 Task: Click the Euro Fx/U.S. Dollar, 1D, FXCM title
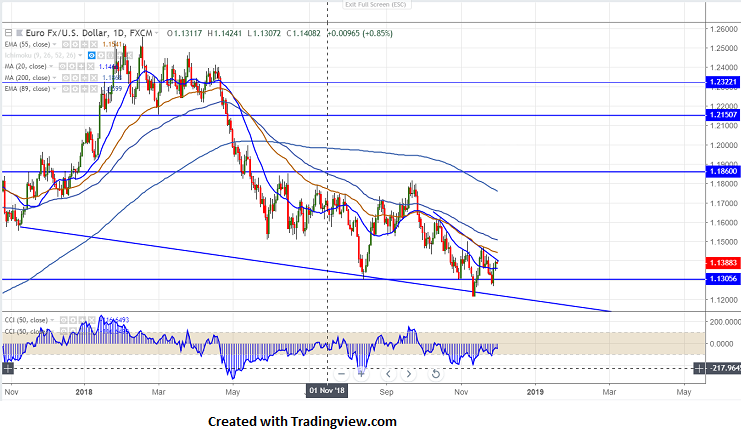tap(88, 33)
